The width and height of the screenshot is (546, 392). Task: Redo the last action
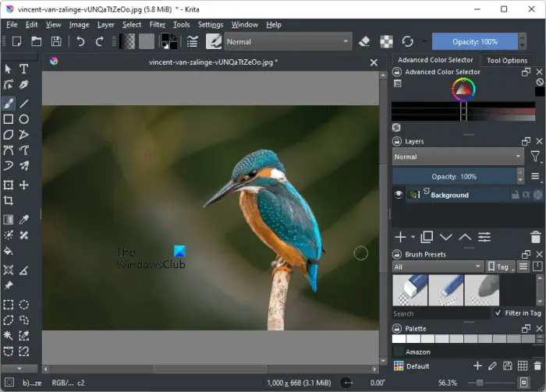point(100,42)
